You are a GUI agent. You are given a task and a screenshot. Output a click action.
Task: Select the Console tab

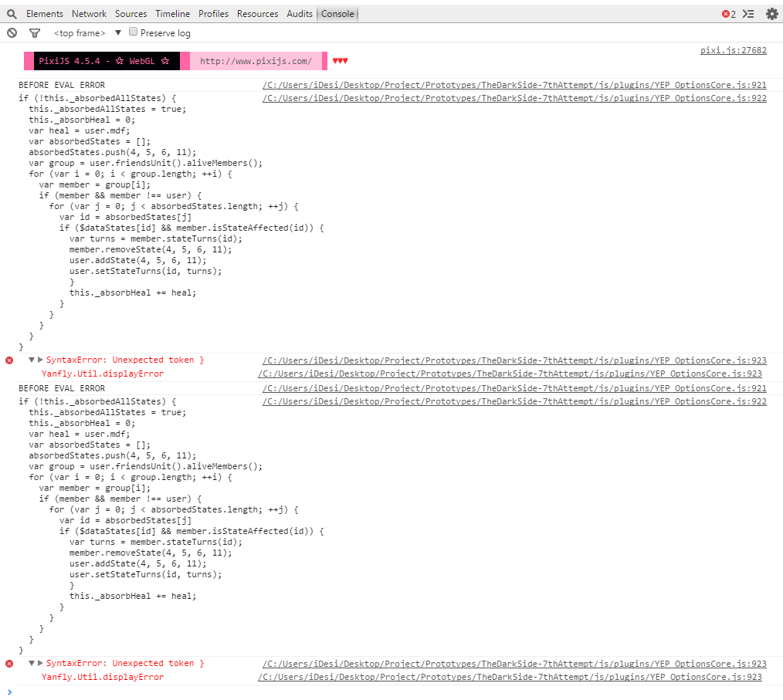tap(337, 14)
